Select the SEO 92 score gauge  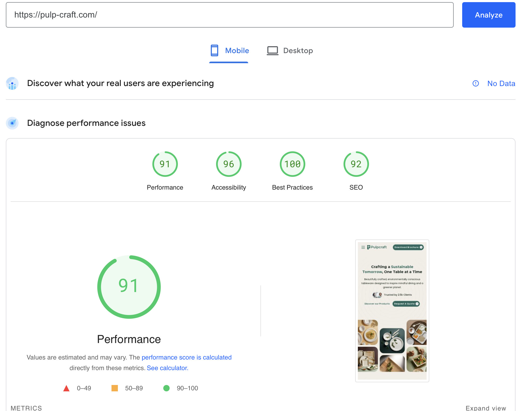[x=356, y=164]
